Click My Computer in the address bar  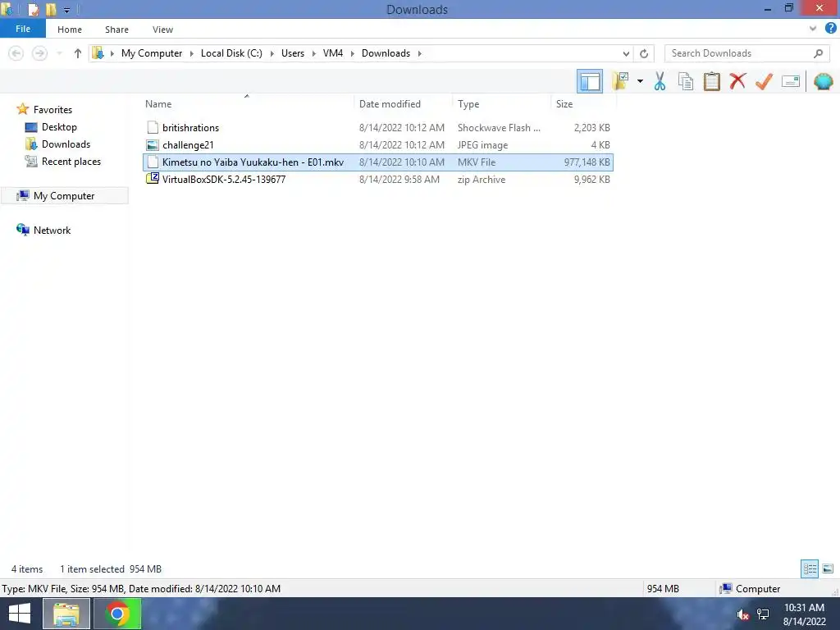(x=152, y=53)
